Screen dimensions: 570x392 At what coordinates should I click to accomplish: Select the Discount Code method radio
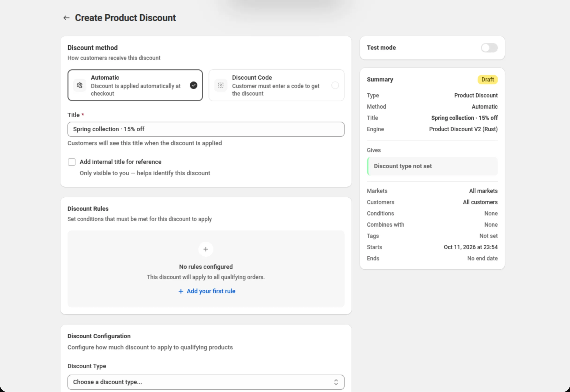pos(335,85)
